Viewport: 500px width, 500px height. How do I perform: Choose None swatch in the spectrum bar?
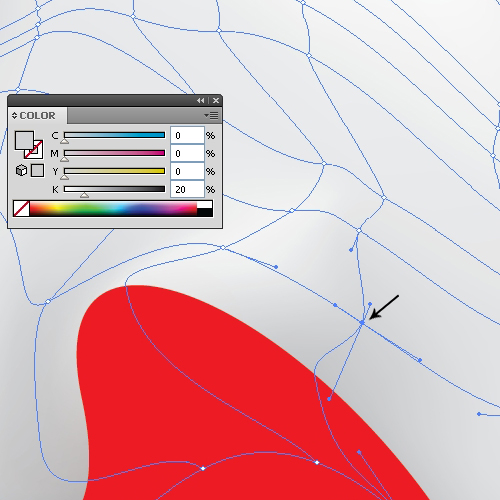(x=21, y=209)
